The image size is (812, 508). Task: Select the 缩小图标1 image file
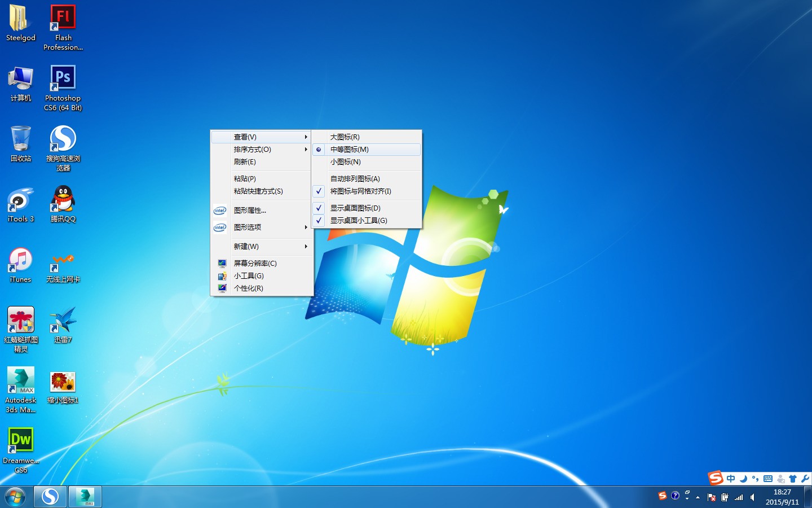point(63,387)
